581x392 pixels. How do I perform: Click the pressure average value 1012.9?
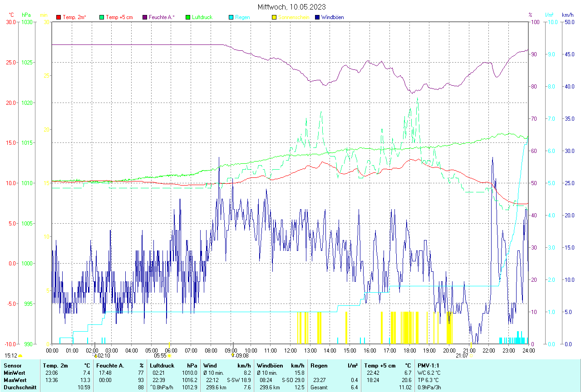click(x=190, y=387)
